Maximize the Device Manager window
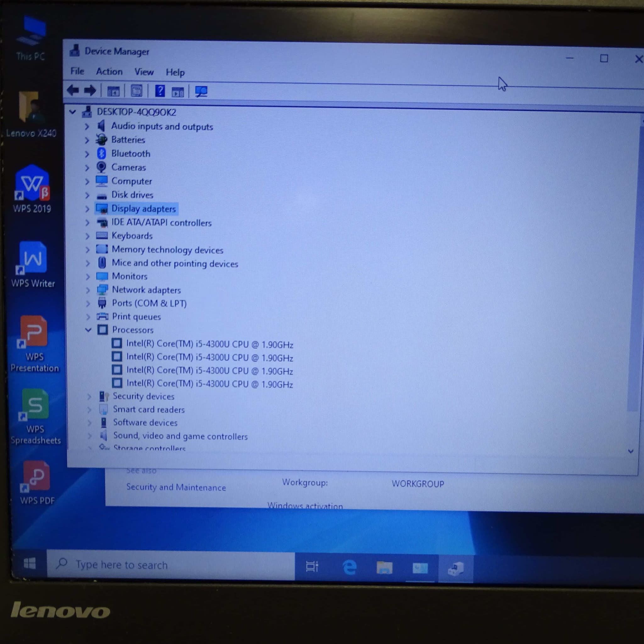Viewport: 644px width, 644px height. 604,59
